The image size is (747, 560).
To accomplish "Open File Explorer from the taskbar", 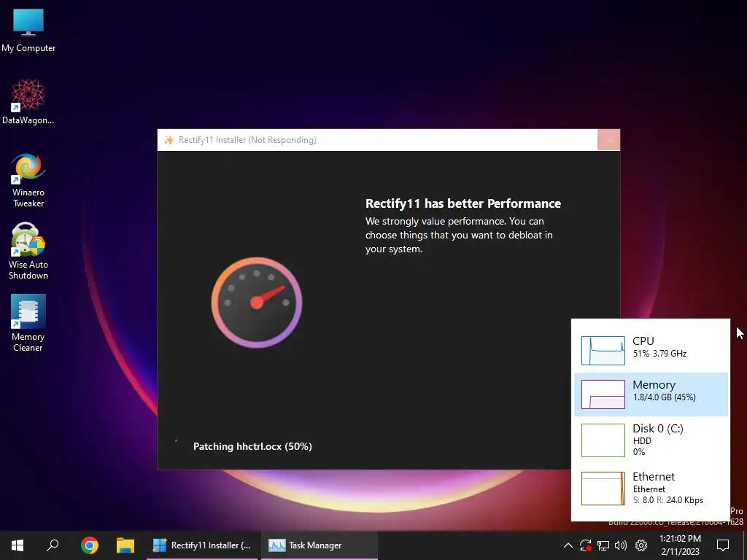I will 125,545.
